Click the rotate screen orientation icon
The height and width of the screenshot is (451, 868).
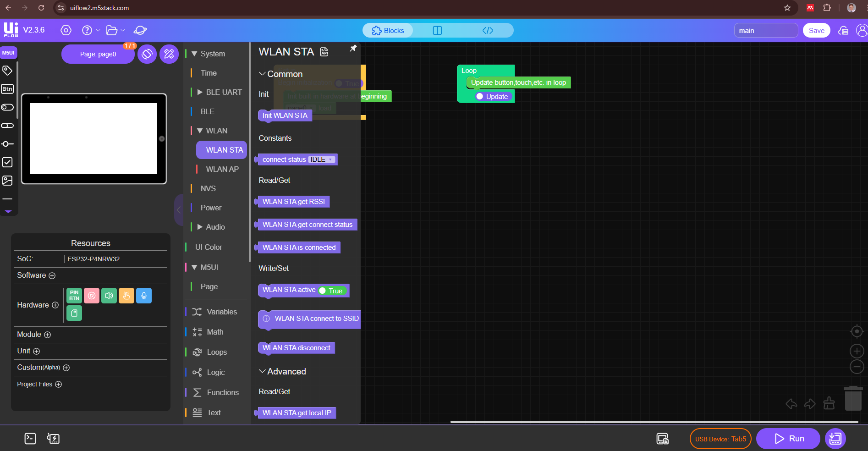coord(147,54)
